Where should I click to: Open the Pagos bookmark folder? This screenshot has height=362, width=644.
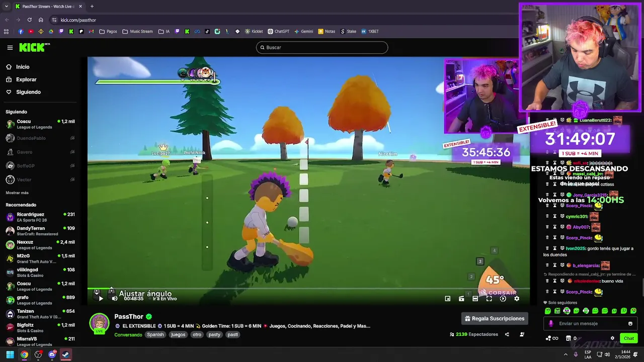pos(108,31)
